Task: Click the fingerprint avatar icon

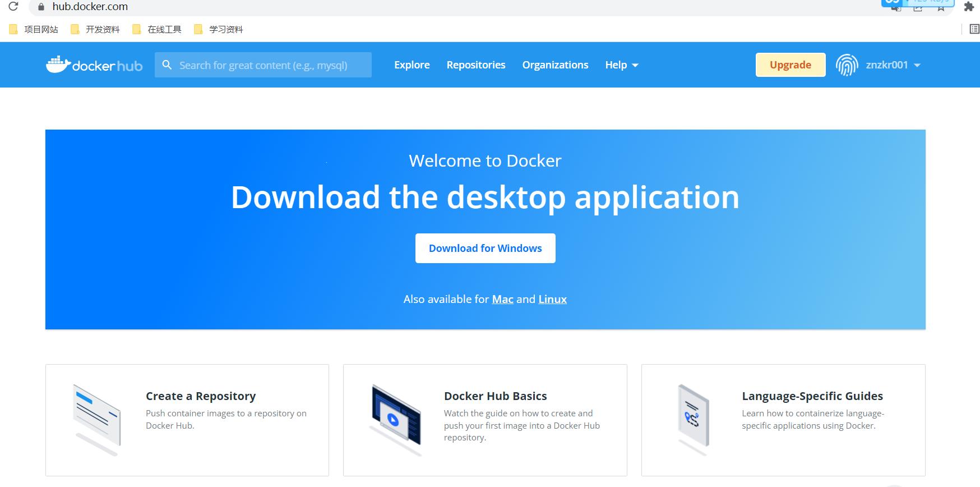Action: pos(847,65)
